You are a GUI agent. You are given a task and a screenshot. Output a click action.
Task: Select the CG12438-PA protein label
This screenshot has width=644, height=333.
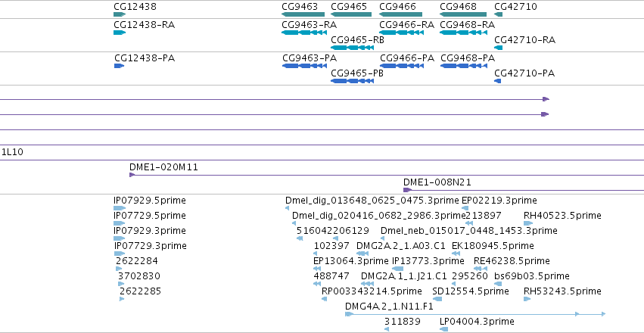145,58
